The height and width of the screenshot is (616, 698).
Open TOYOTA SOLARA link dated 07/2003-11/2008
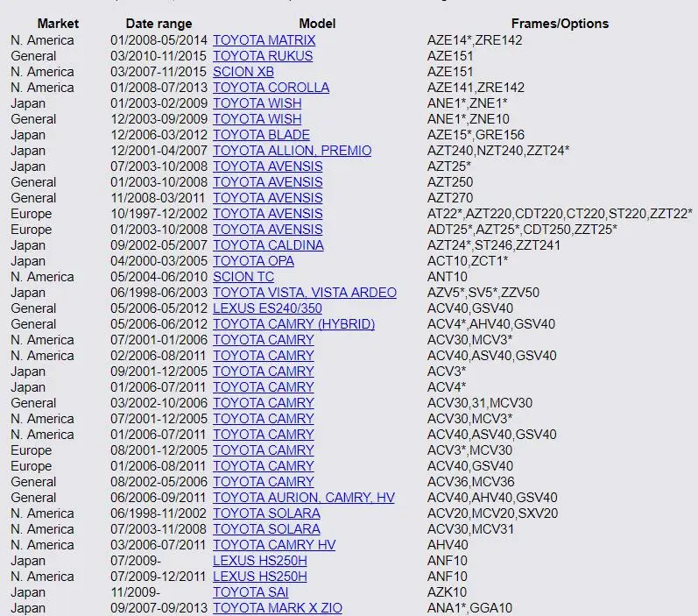[266, 529]
